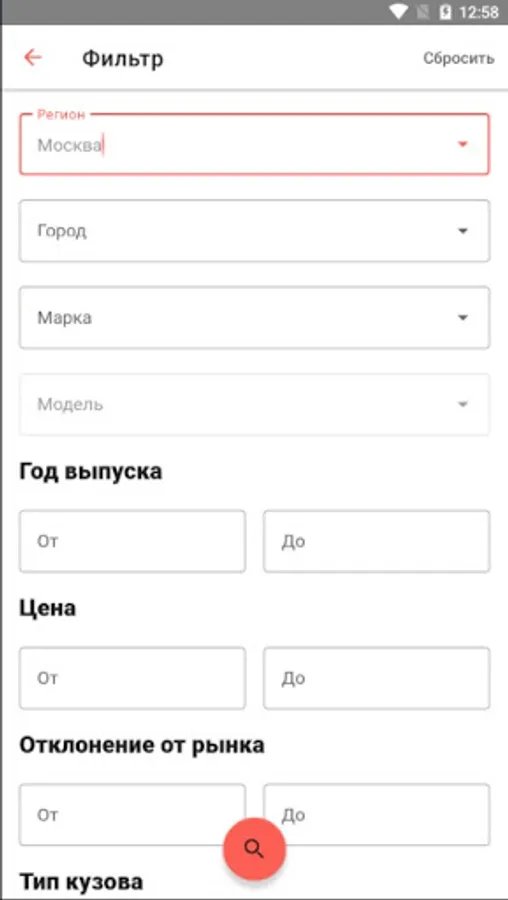Expand the Город dropdown arrow

463,231
